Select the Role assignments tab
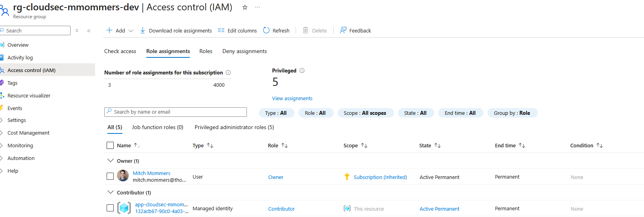 (168, 51)
